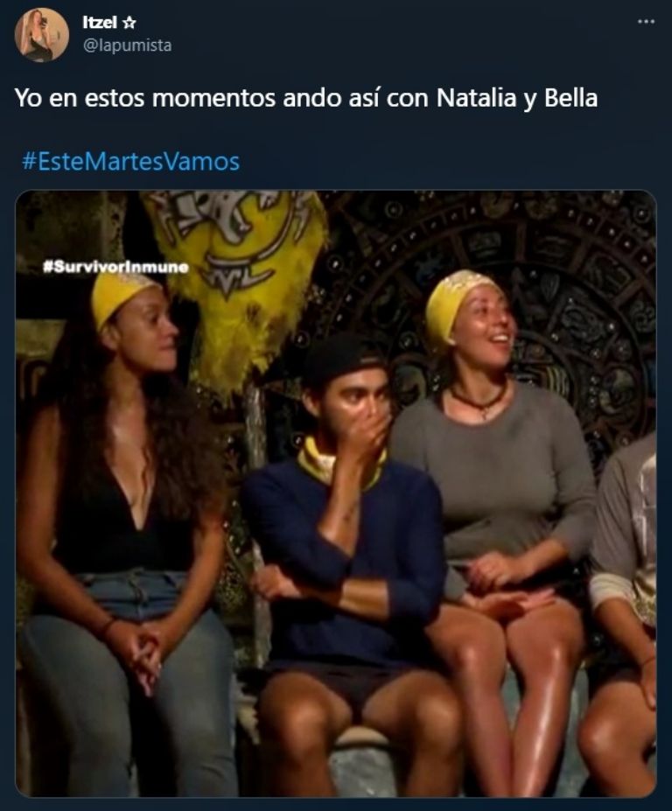The height and width of the screenshot is (811, 672).
Task: Open the @lapumista handle link
Action: click(x=127, y=45)
